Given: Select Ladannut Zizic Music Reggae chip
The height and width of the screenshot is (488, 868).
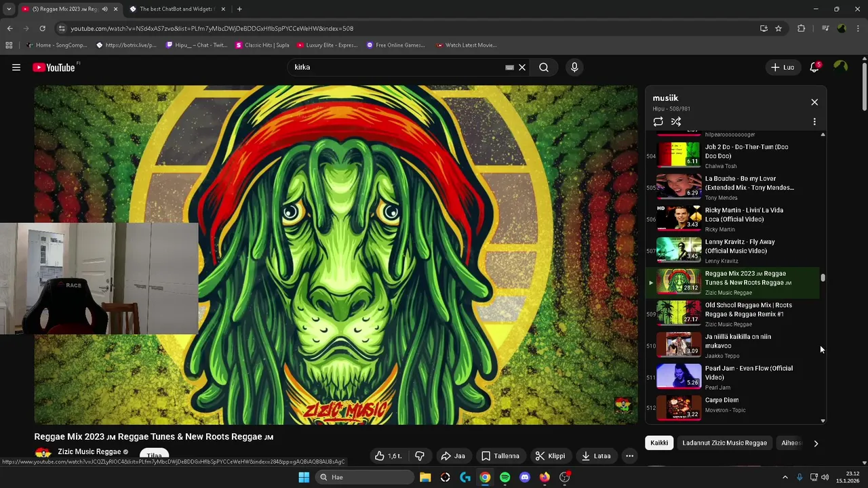Looking at the screenshot, I should pyautogui.click(x=724, y=443).
